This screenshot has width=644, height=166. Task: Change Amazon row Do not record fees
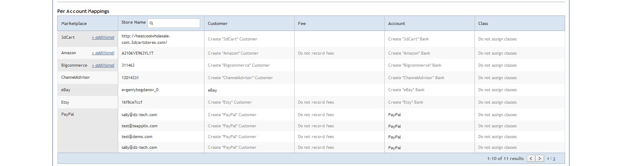coord(316,53)
